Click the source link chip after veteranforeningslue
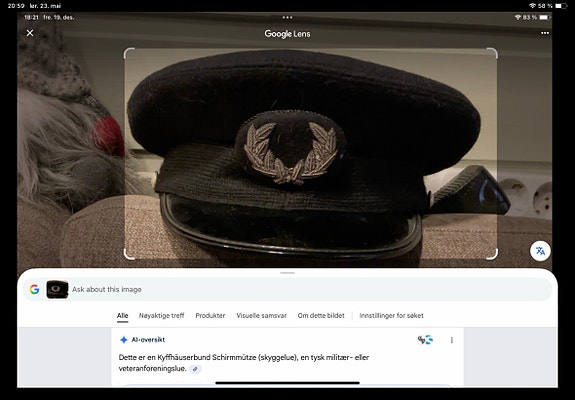This screenshot has width=575, height=400. tap(195, 369)
